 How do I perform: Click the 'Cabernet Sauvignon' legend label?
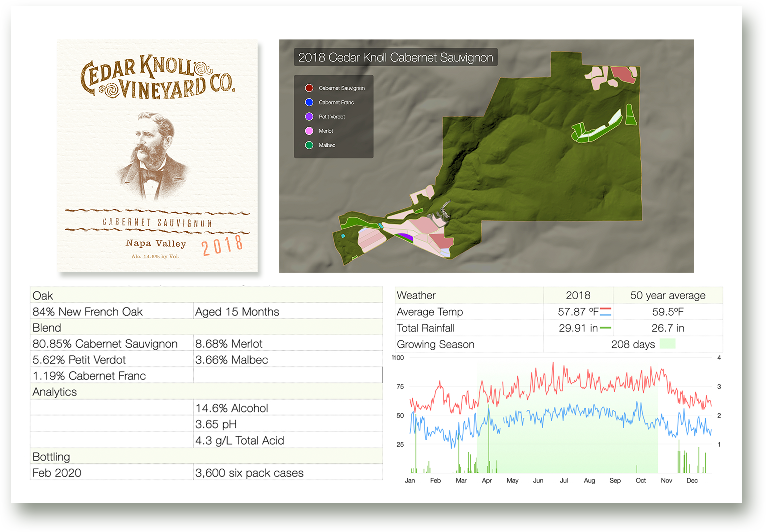[x=342, y=88]
